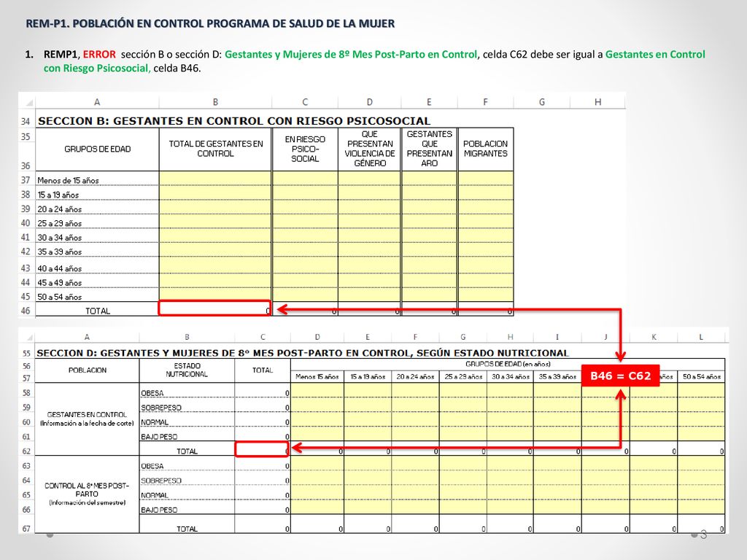Click total cell C58 showing 0 for Obesa
The image size is (747, 560).
click(263, 391)
